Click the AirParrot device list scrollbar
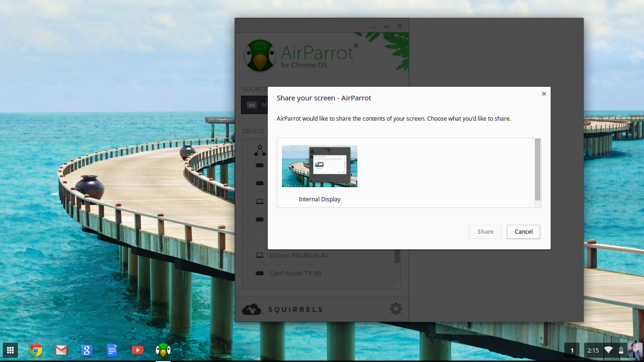 (x=397, y=256)
